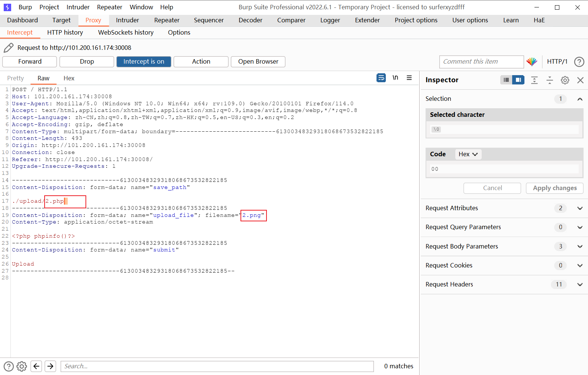588x375 pixels.
Task: Open the Learn tab
Action: pos(511,20)
